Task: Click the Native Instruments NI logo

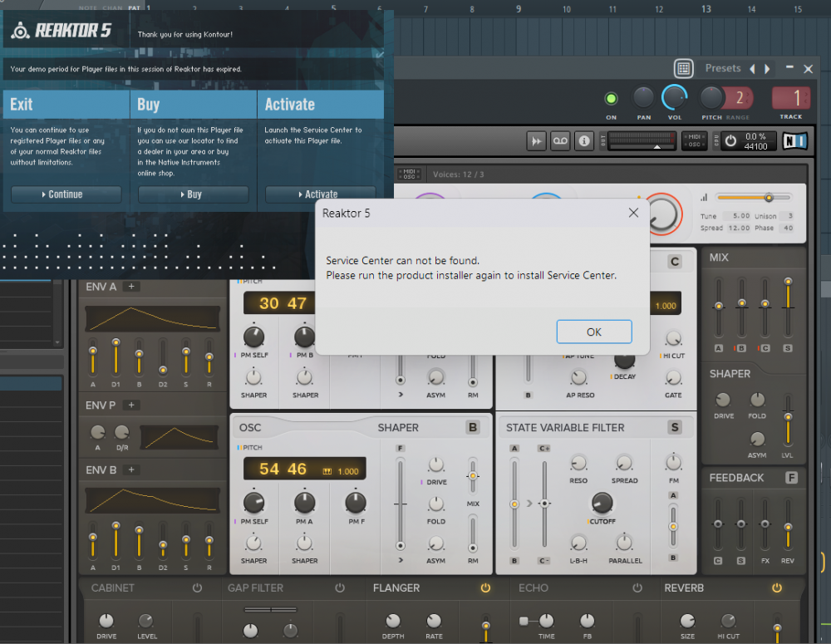Action: coord(794,141)
